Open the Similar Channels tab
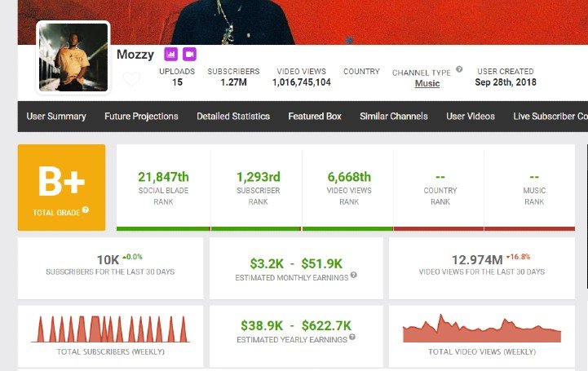Viewport: 588px width, 371px height. [394, 116]
